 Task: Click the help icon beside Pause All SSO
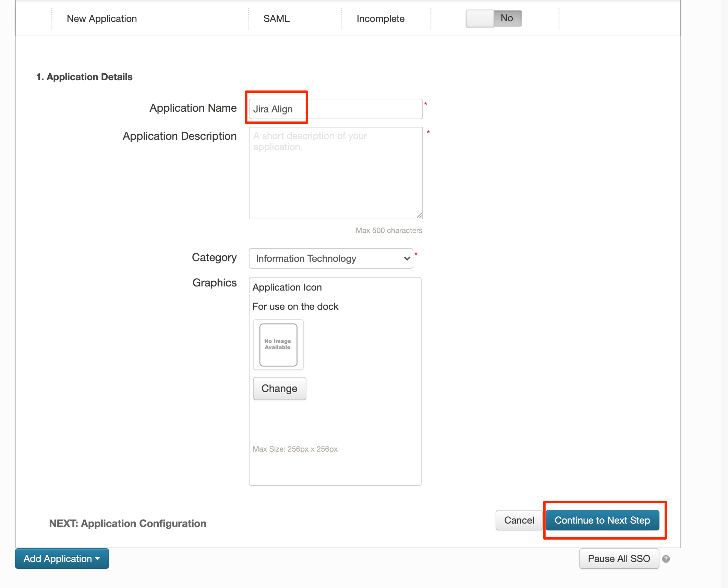tap(666, 559)
